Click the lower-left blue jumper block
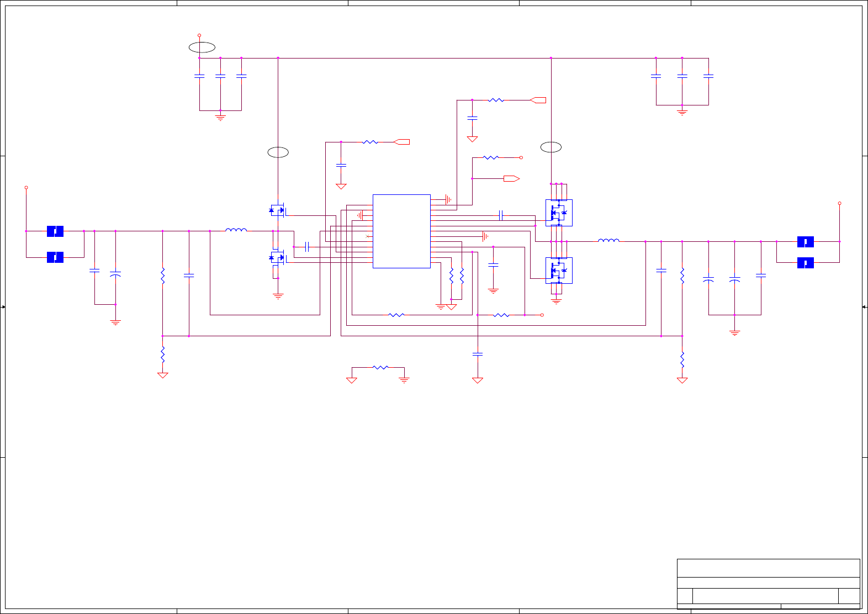This screenshot has height=614, width=868. [55, 257]
